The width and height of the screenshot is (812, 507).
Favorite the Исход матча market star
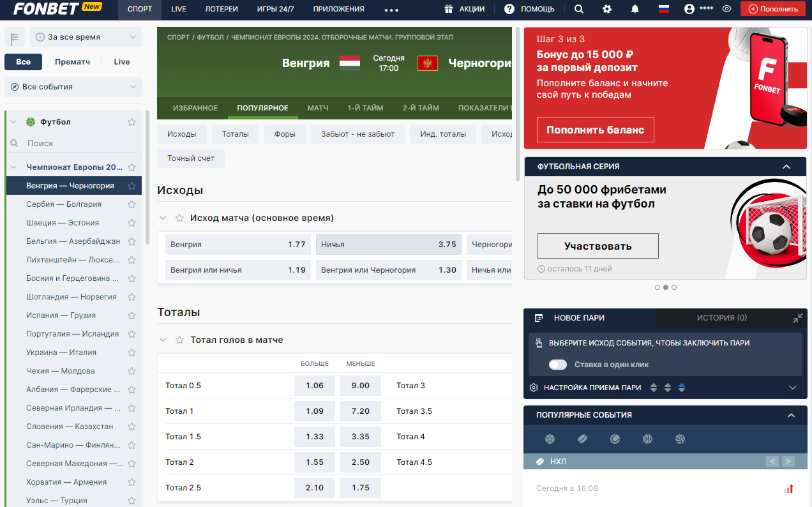(179, 218)
